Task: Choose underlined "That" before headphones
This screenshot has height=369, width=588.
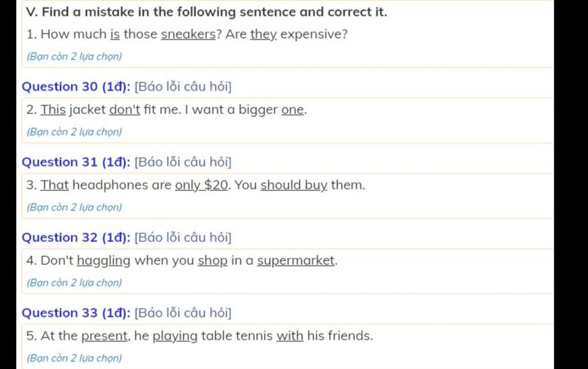Action: point(55,185)
